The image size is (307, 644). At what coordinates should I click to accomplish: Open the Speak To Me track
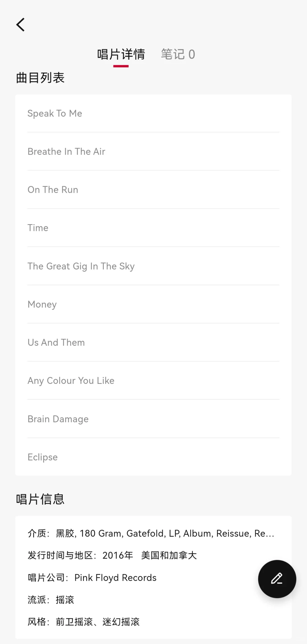click(153, 113)
